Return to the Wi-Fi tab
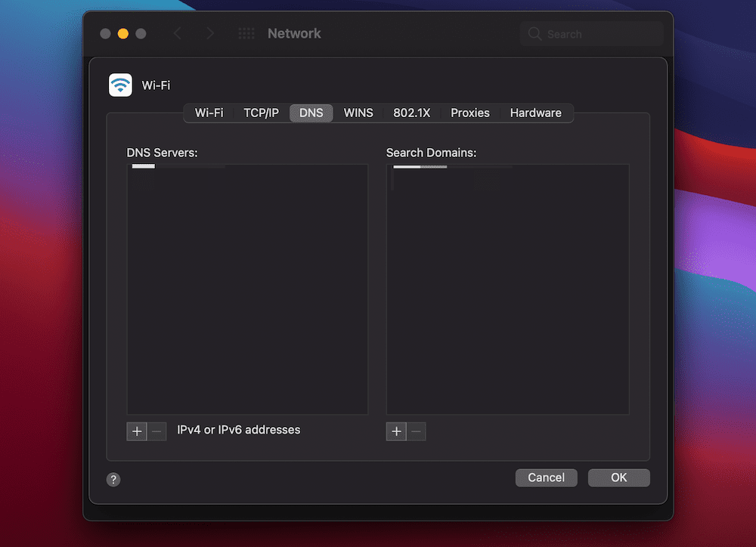 coord(209,113)
